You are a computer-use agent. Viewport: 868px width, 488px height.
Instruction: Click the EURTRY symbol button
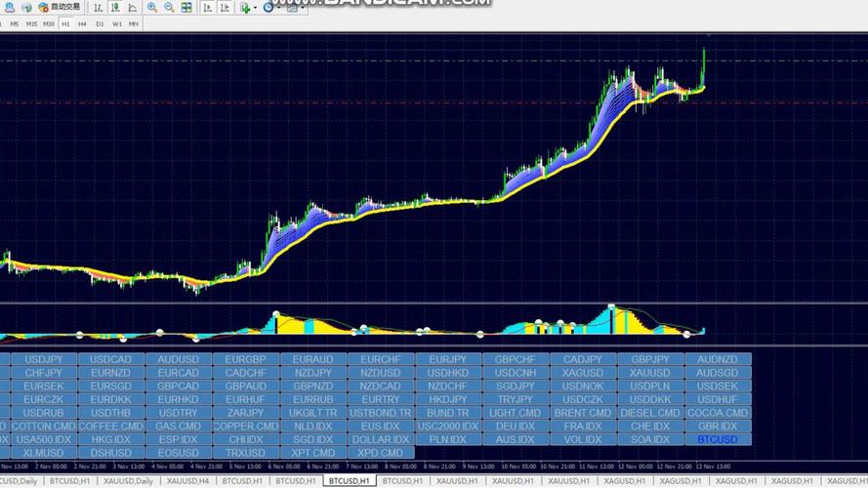tap(381, 399)
